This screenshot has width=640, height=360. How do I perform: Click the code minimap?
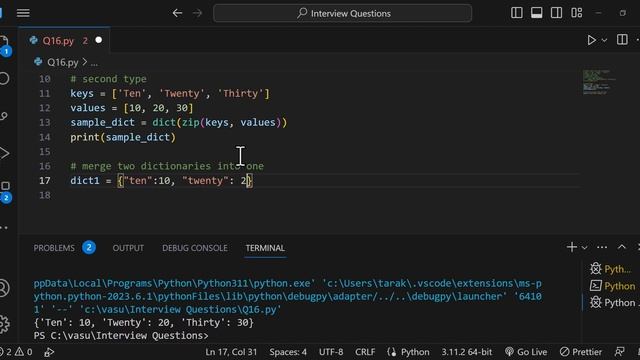(599, 82)
